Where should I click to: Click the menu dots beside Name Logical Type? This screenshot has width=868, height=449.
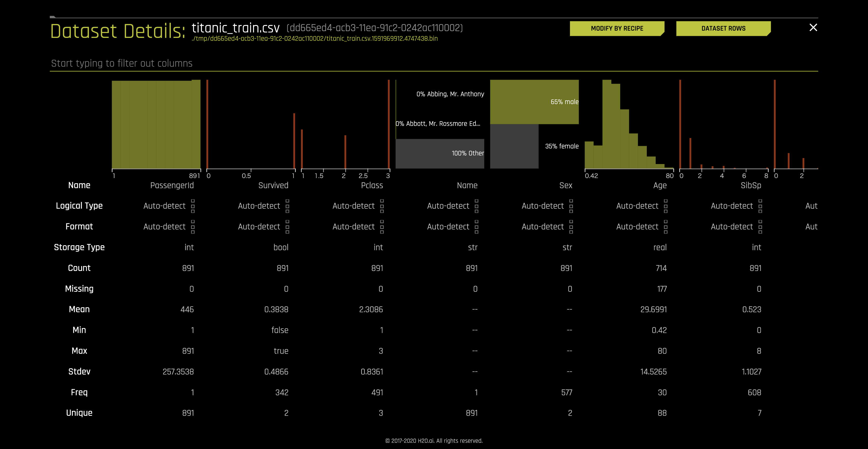(x=477, y=206)
